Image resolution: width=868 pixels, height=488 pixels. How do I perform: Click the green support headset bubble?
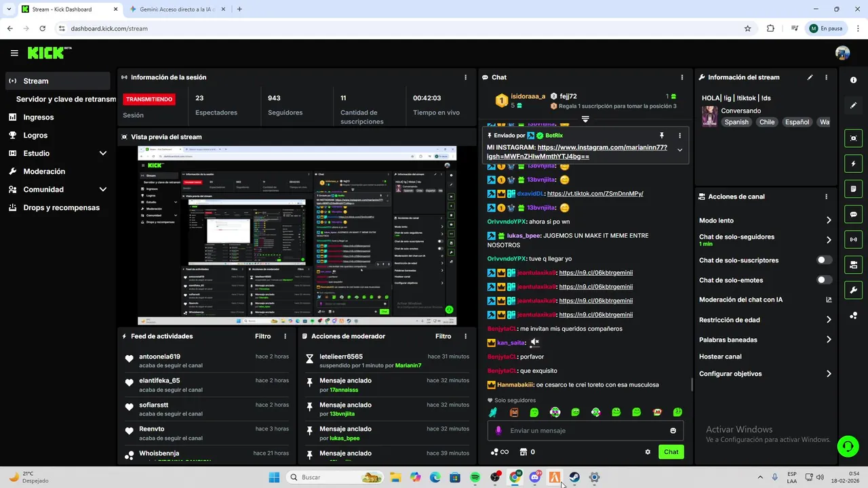pos(848,446)
